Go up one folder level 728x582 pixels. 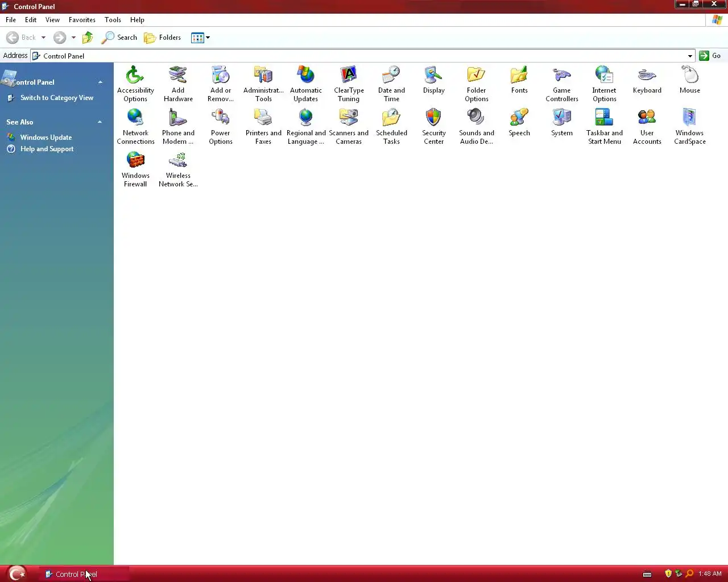point(88,38)
